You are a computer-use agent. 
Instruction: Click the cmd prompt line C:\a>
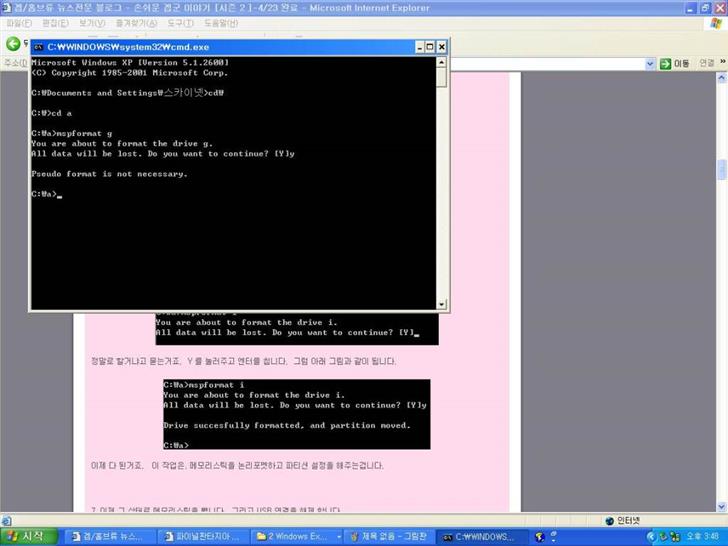46,194
